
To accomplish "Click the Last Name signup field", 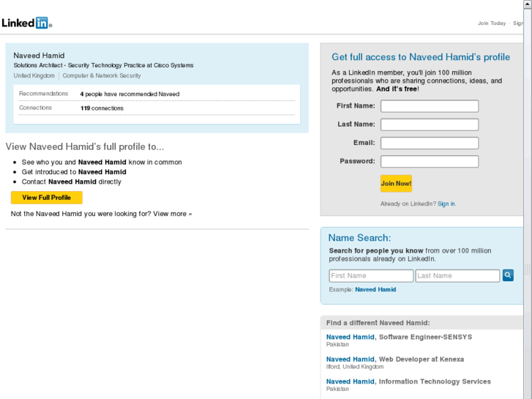I will pos(430,124).
